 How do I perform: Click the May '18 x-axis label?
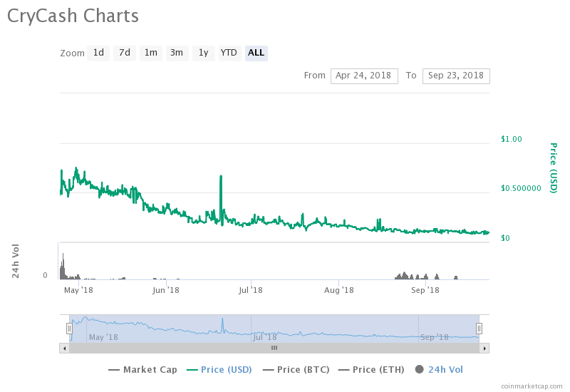click(x=78, y=290)
